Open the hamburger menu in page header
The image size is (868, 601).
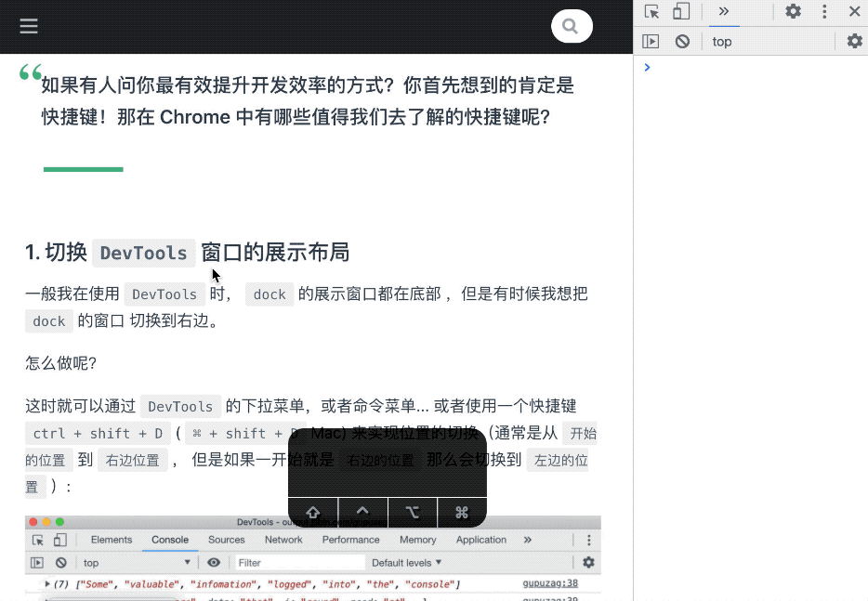[x=29, y=26]
